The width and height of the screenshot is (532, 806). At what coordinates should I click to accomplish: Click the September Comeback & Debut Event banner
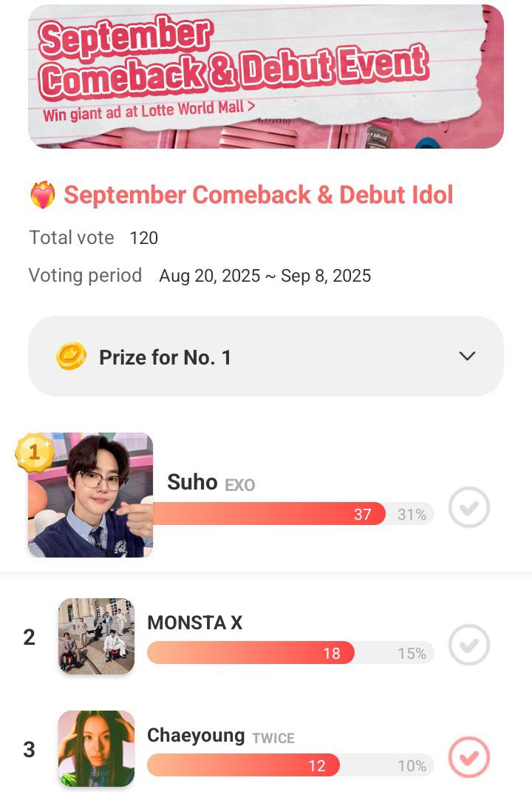[266, 77]
